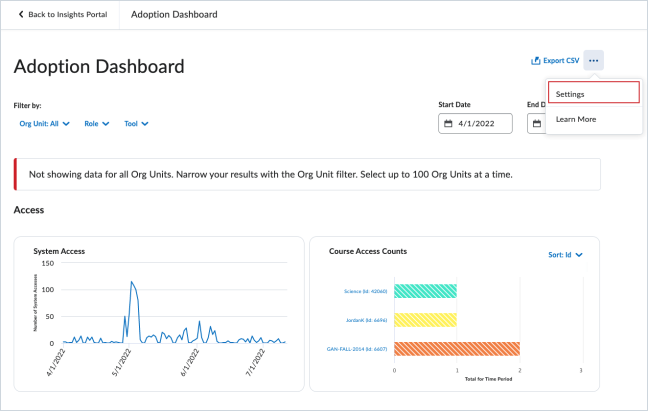This screenshot has width=648, height=411.
Task: Click the orange CAN-FALL-2014 bar
Action: 457,349
